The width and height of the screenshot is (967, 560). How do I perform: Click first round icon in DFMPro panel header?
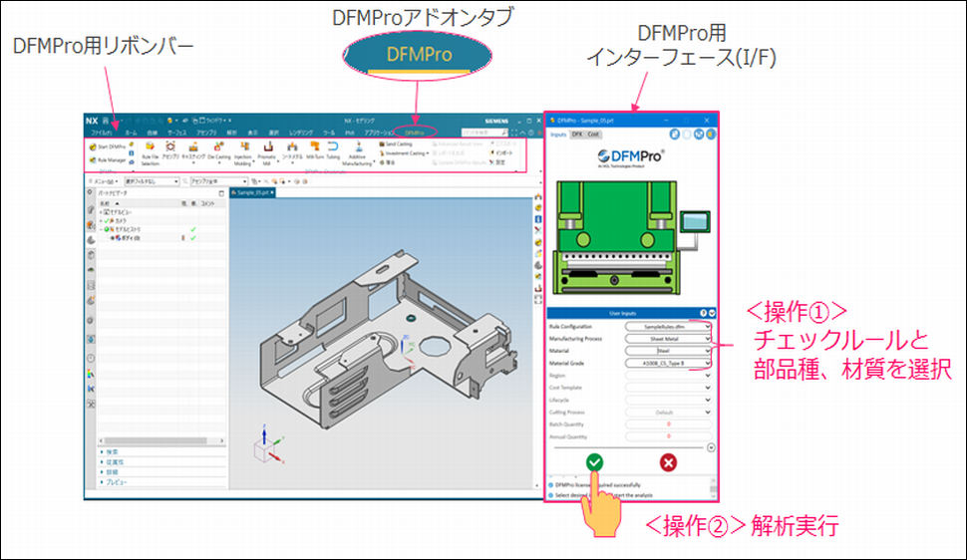(x=675, y=134)
